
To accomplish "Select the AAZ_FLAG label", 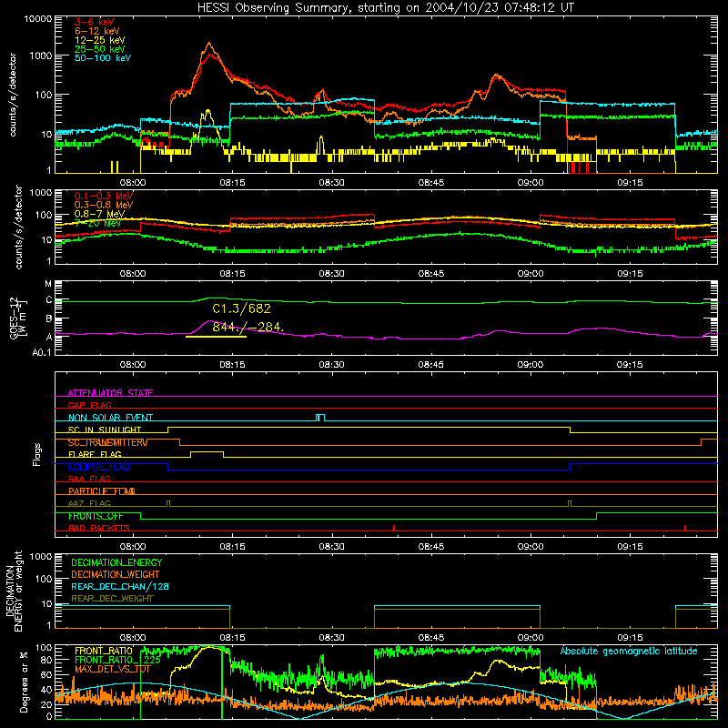I will (89, 503).
